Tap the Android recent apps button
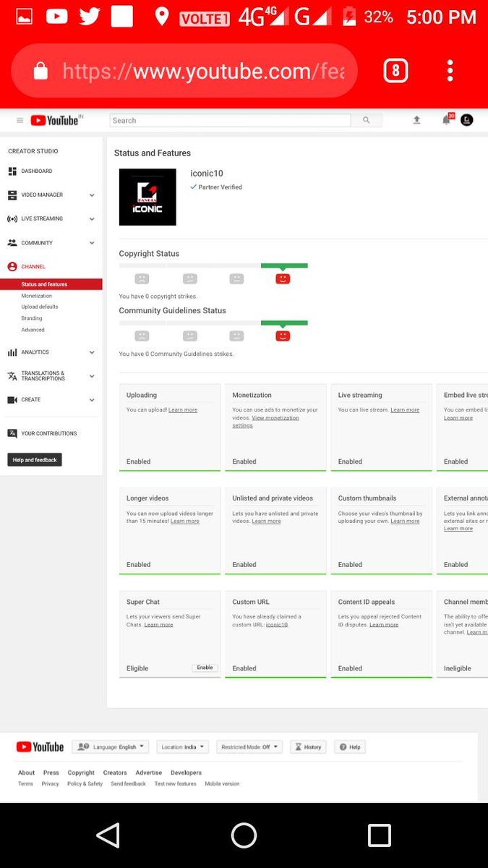Screen dimensions: 488x868 (379, 835)
